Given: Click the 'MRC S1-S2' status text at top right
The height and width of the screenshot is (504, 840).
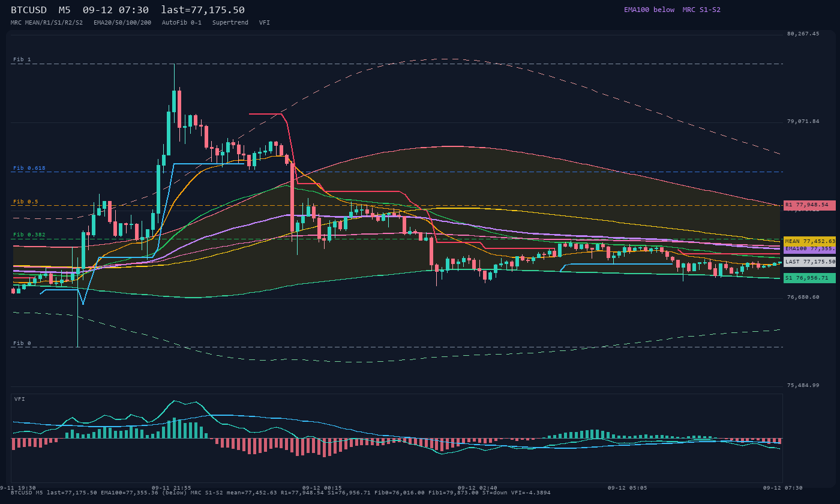Looking at the screenshot, I should 701,10.
